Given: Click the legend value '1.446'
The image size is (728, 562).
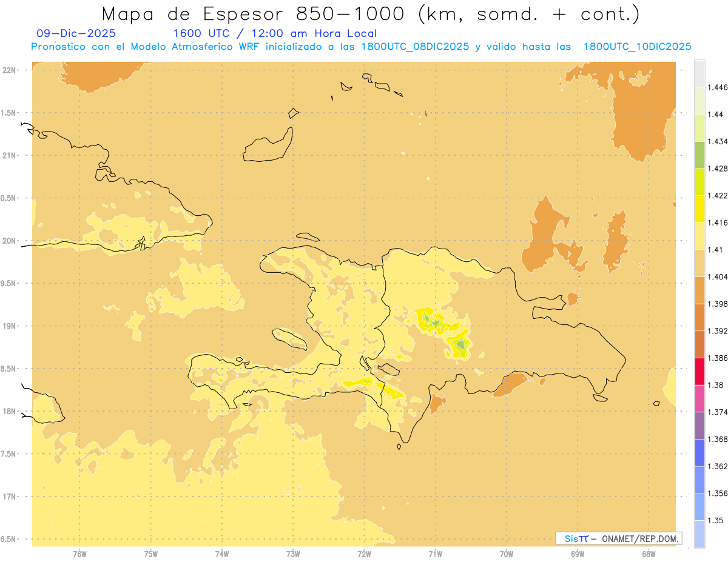Looking at the screenshot, I should (717, 87).
